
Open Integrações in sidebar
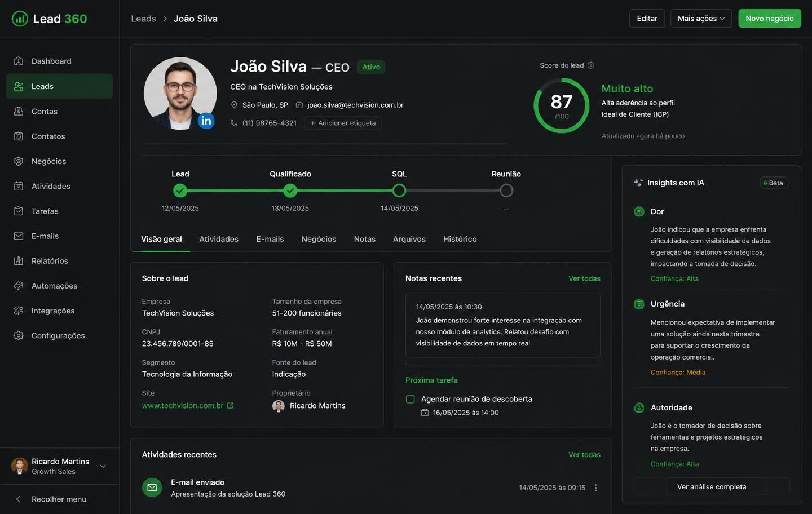point(59,311)
